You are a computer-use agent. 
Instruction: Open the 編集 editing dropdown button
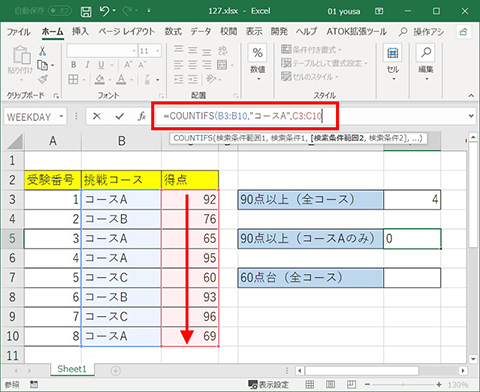click(426, 63)
